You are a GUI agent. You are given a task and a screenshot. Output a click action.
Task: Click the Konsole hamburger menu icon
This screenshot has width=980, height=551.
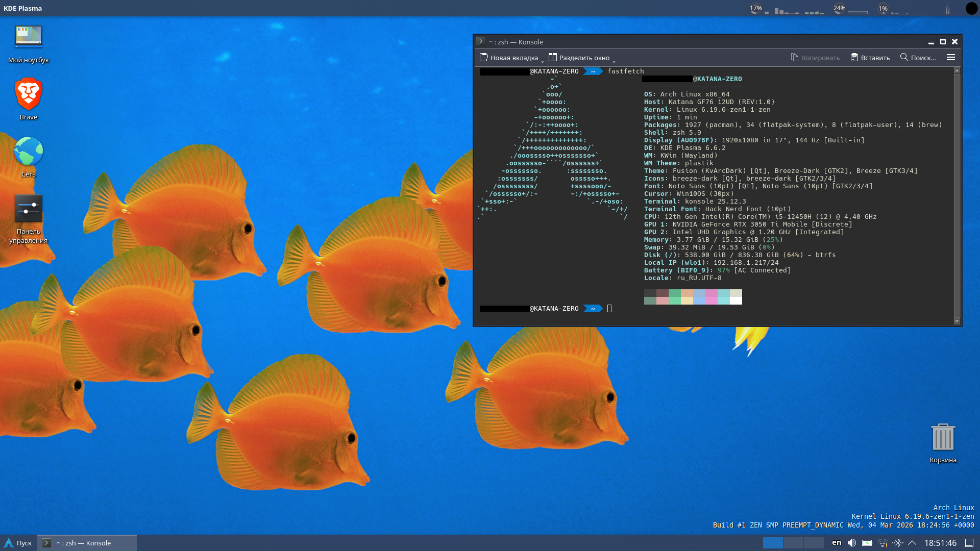[x=951, y=58]
